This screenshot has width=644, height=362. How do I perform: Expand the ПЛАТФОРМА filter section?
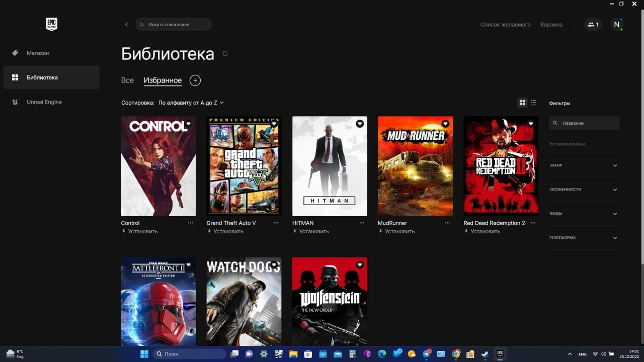[x=584, y=238]
